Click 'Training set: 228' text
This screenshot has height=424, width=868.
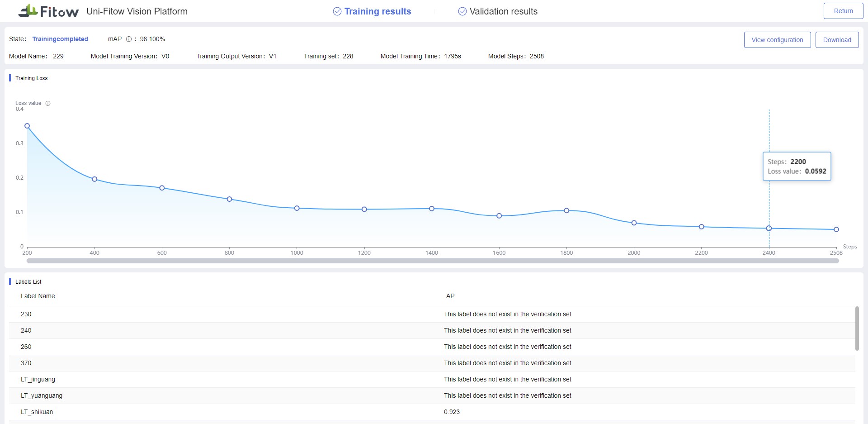(329, 56)
